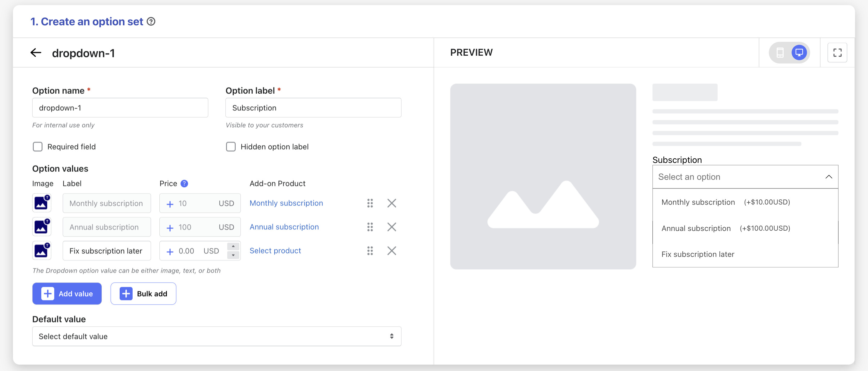Click drag handle of Annual subscription row
The width and height of the screenshot is (868, 371).
point(370,227)
